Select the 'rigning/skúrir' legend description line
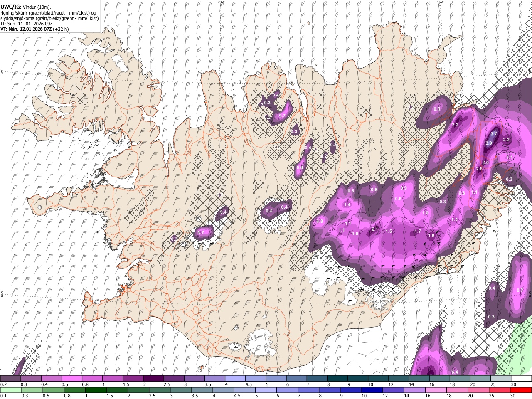532x399 pixels. 48,13
